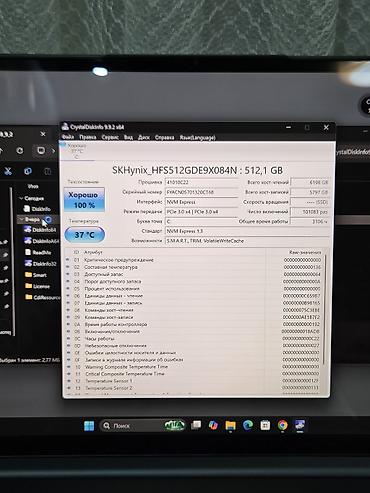This screenshot has width=370, height=493.
Task: Click the rotation speed value (SSD)
Action: coord(310,202)
